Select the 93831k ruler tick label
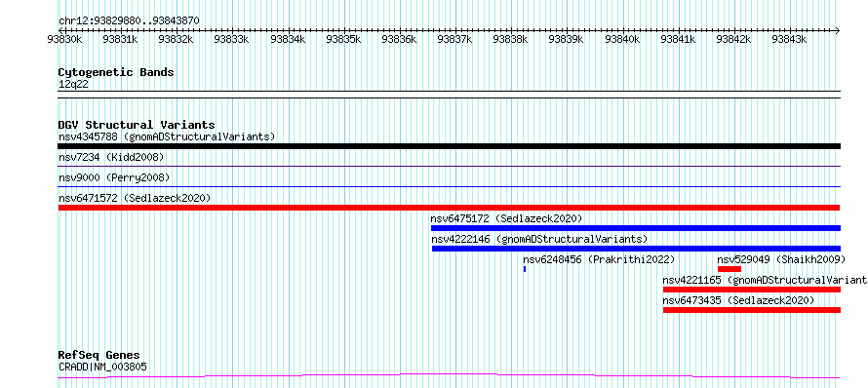Image resolution: width=868 pixels, height=388 pixels. click(x=121, y=39)
